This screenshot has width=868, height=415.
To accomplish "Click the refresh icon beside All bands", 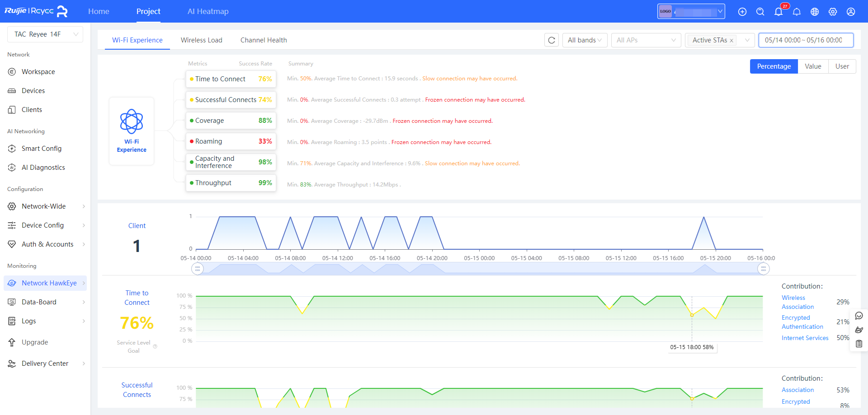I will 552,40.
